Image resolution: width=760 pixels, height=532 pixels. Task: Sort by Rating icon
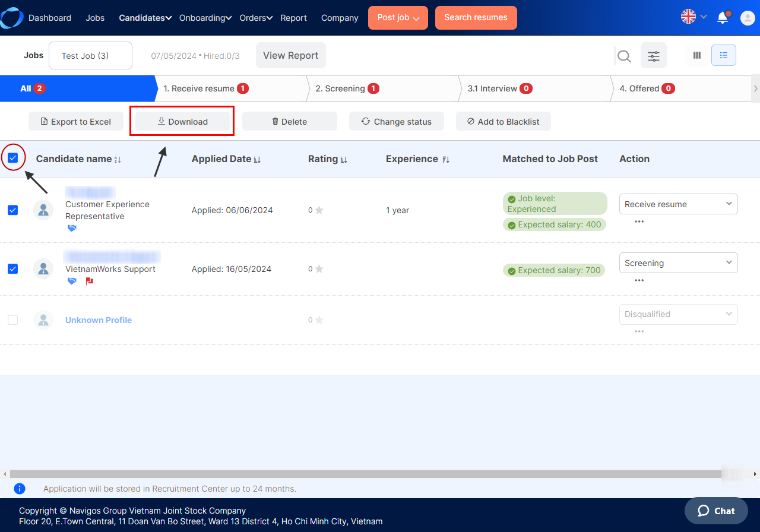[344, 160]
